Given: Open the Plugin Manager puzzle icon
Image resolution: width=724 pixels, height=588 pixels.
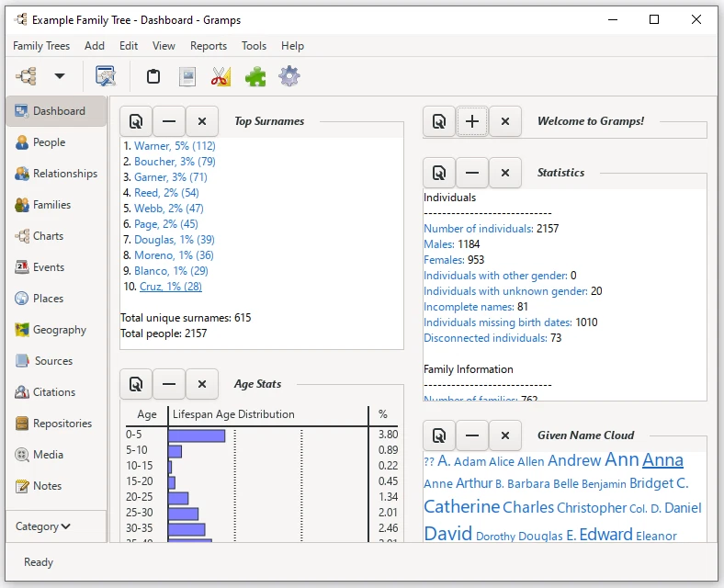Looking at the screenshot, I should tap(255, 76).
